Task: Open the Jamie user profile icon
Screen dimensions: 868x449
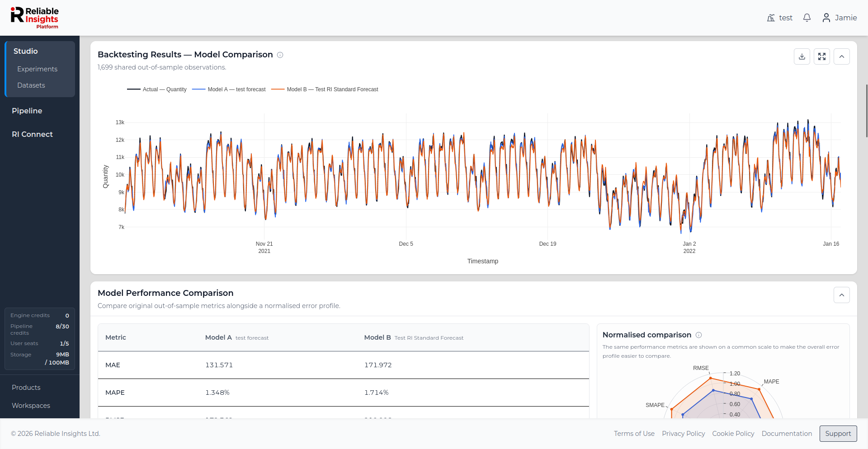Action: point(826,18)
